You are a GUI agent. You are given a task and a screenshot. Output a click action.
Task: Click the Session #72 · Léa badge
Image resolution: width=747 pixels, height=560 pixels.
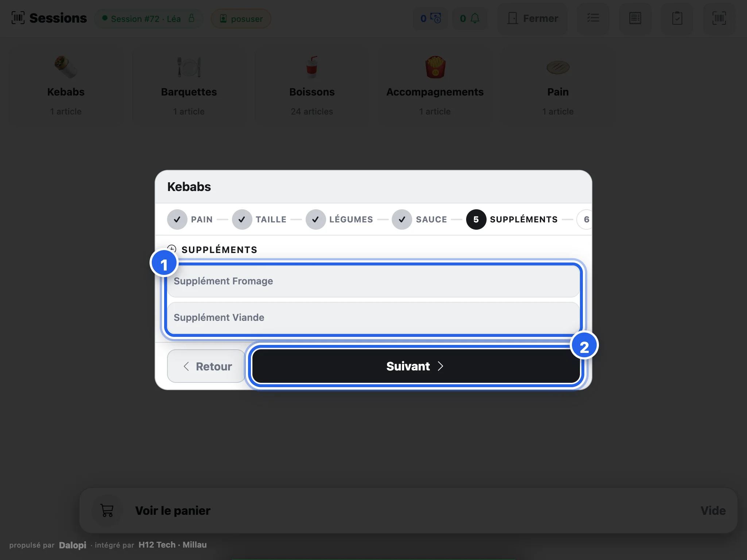click(x=148, y=19)
